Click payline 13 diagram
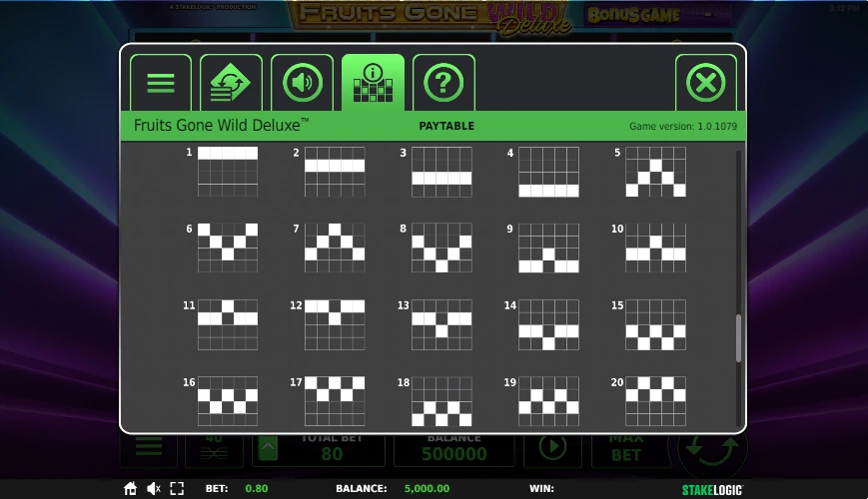The width and height of the screenshot is (868, 499). point(441,324)
